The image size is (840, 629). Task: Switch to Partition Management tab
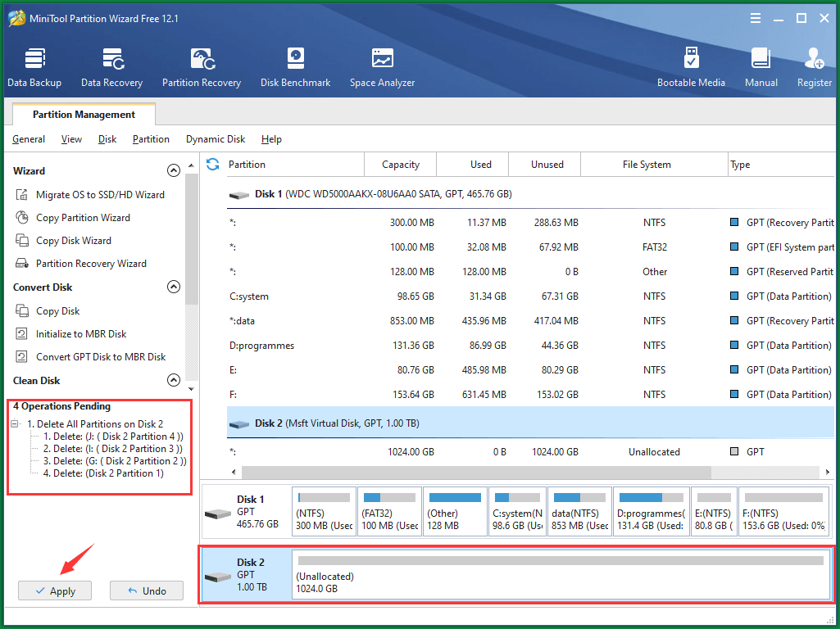pos(84,115)
